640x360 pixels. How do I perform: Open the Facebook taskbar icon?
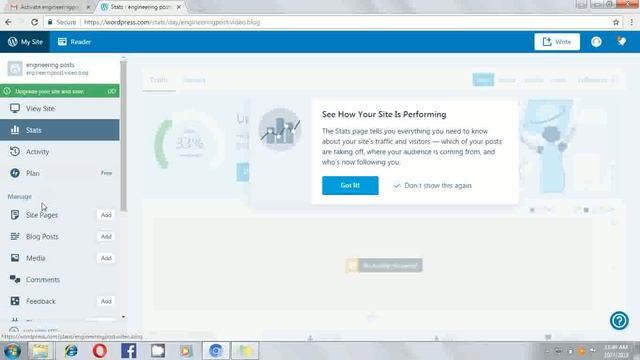129,351
